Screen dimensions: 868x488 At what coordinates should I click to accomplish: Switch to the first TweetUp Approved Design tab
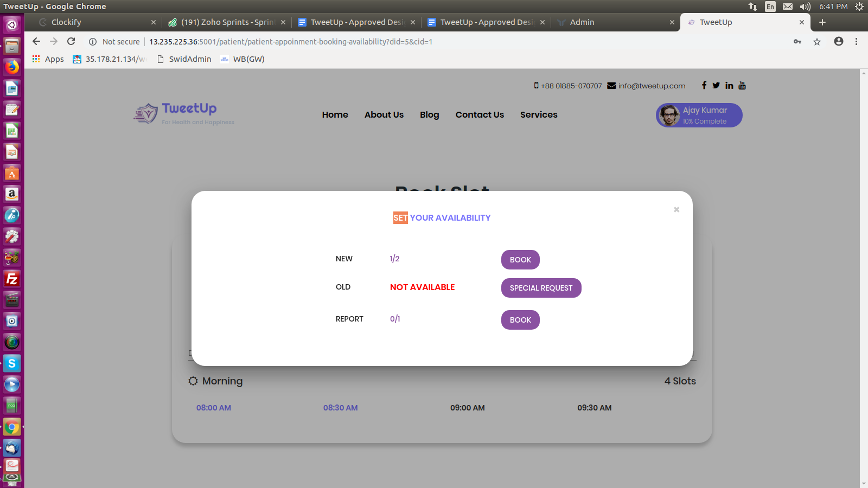(356, 22)
